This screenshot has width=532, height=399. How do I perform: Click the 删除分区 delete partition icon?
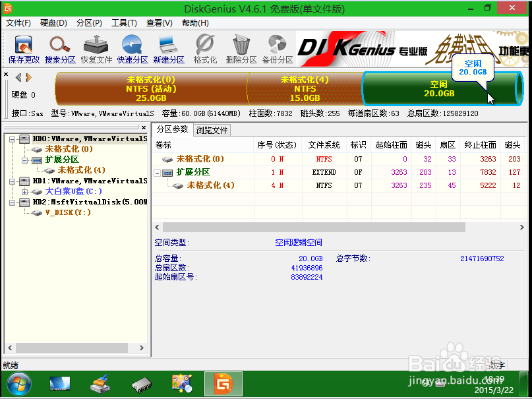tap(241, 49)
